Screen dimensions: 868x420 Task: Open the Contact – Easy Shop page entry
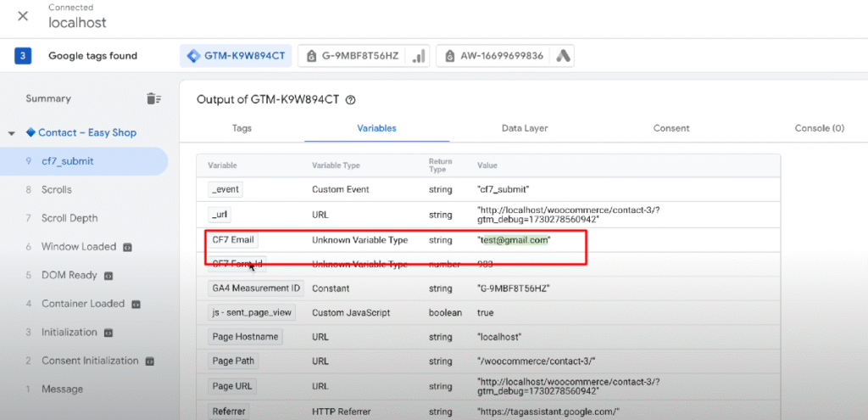click(87, 133)
